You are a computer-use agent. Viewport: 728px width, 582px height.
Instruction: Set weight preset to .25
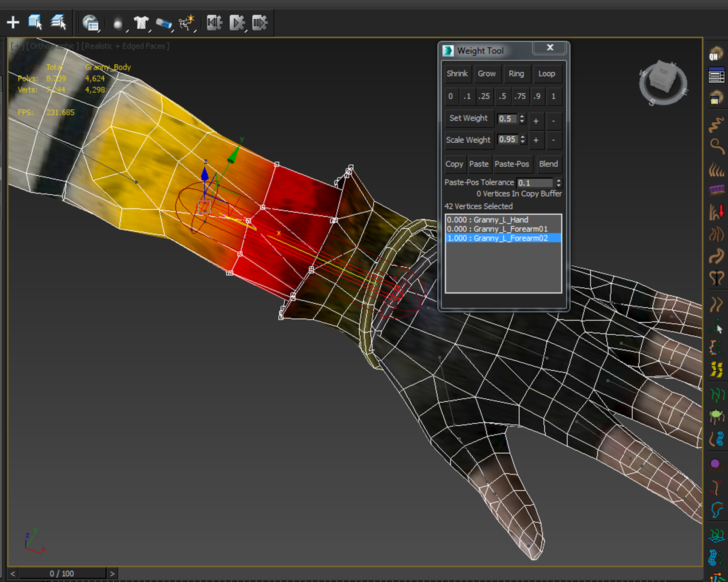tap(484, 96)
